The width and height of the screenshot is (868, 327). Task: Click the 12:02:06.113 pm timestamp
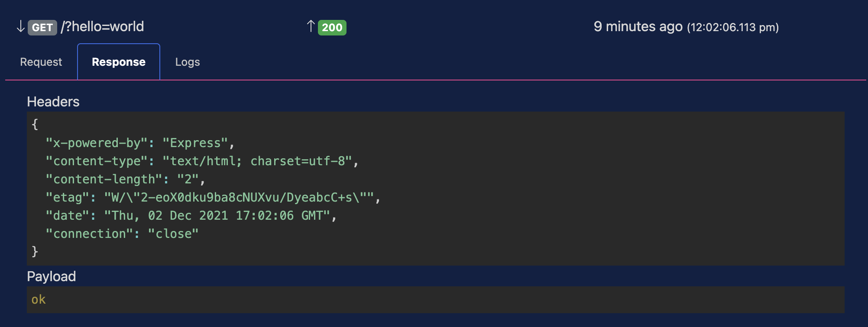click(733, 28)
